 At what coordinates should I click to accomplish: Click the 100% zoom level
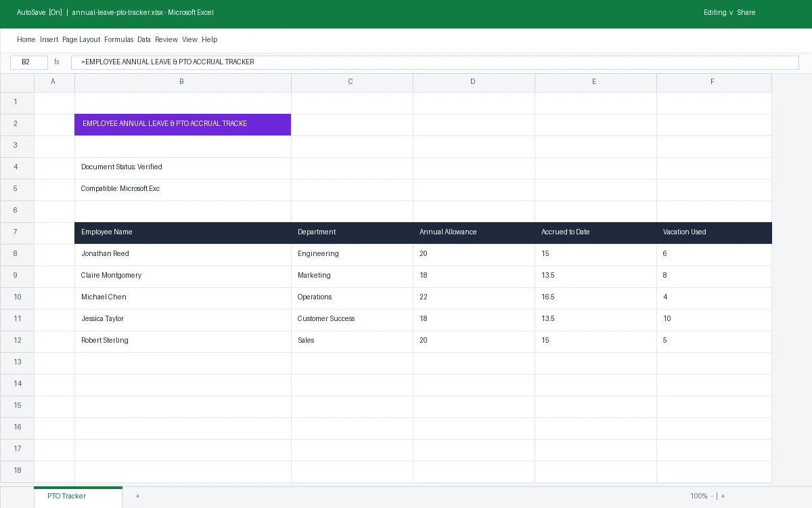click(x=699, y=496)
